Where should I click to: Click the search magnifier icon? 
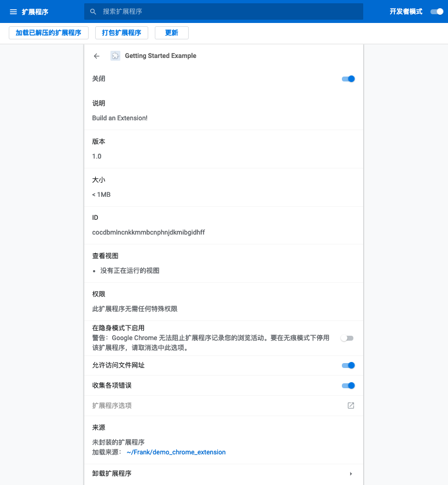pos(93,11)
